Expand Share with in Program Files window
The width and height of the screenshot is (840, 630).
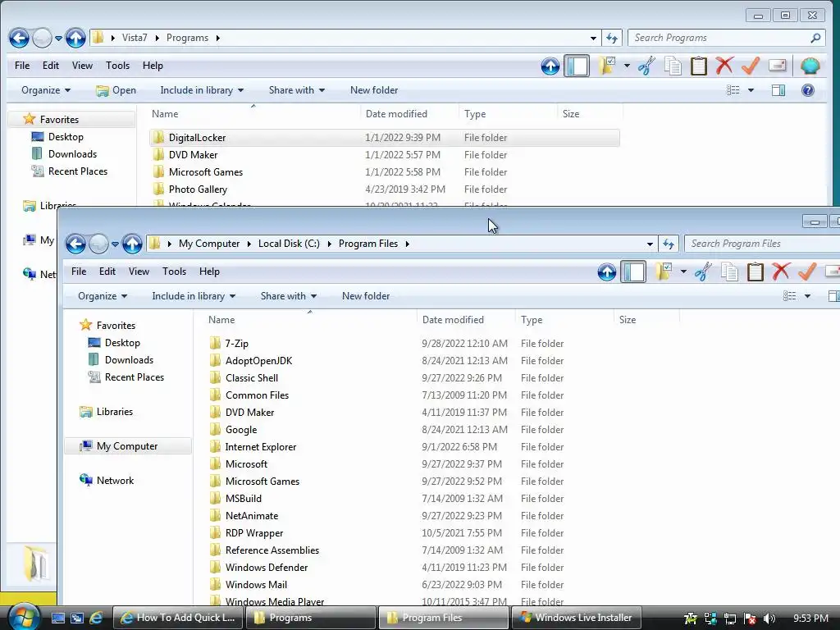pyautogui.click(x=288, y=296)
